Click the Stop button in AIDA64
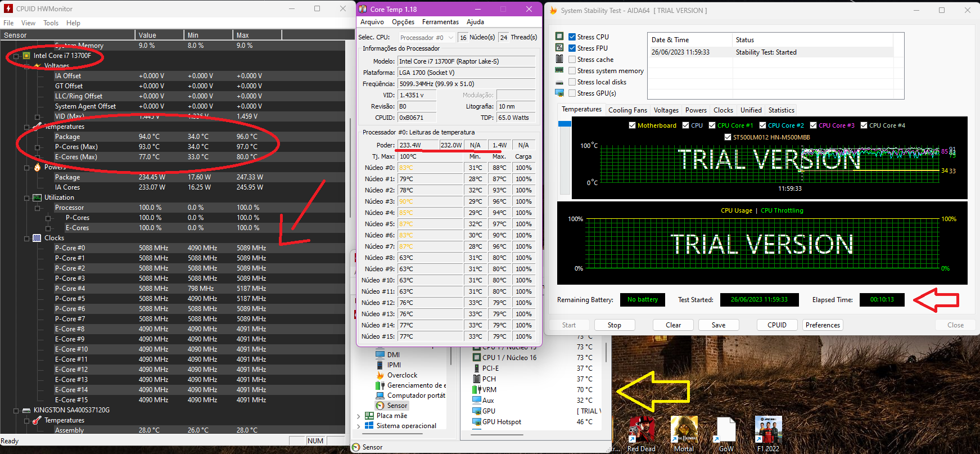The image size is (980, 454). 614,325
